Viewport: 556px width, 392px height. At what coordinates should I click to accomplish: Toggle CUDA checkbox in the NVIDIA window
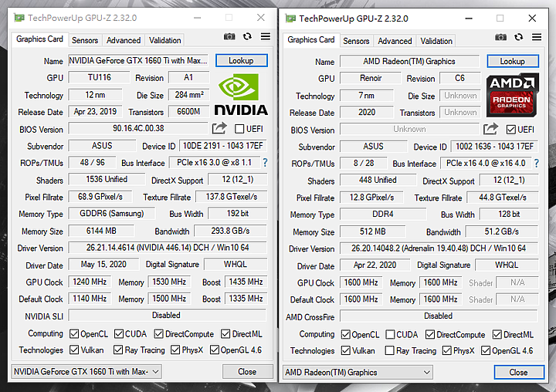[x=119, y=334]
